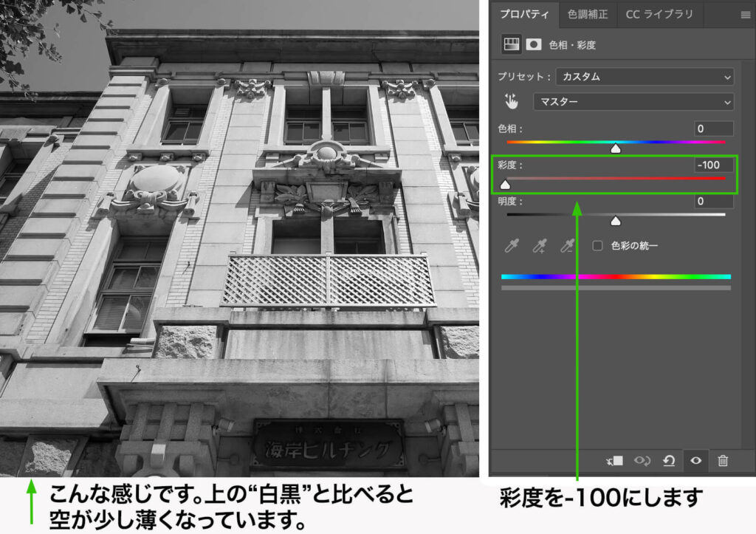756x534 pixels.
Task: Click the 色相 value field
Action: (714, 129)
